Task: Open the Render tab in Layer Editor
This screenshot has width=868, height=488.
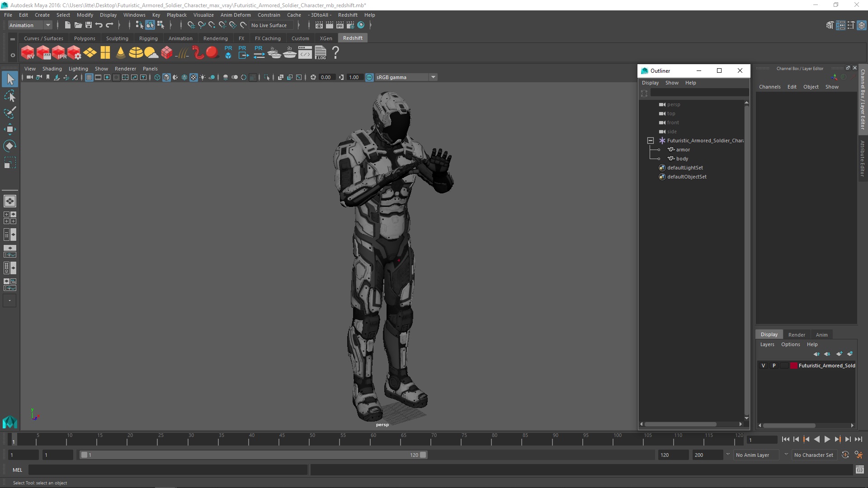Action: coord(797,335)
